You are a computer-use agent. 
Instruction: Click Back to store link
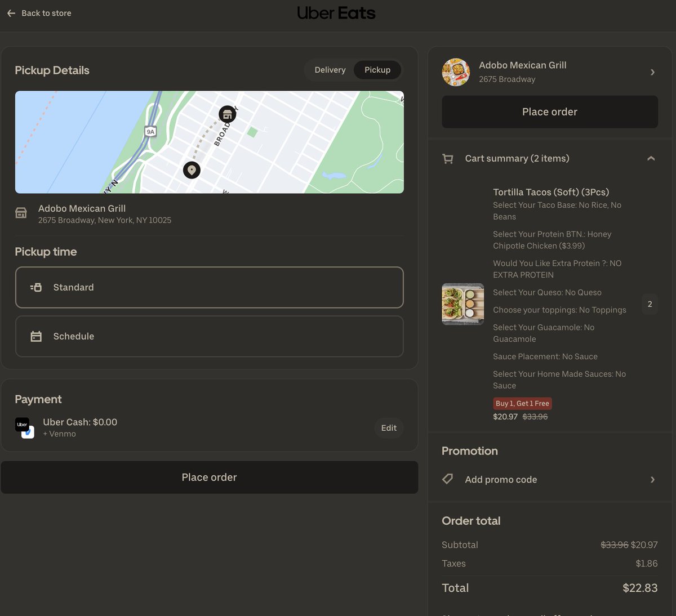coord(46,13)
